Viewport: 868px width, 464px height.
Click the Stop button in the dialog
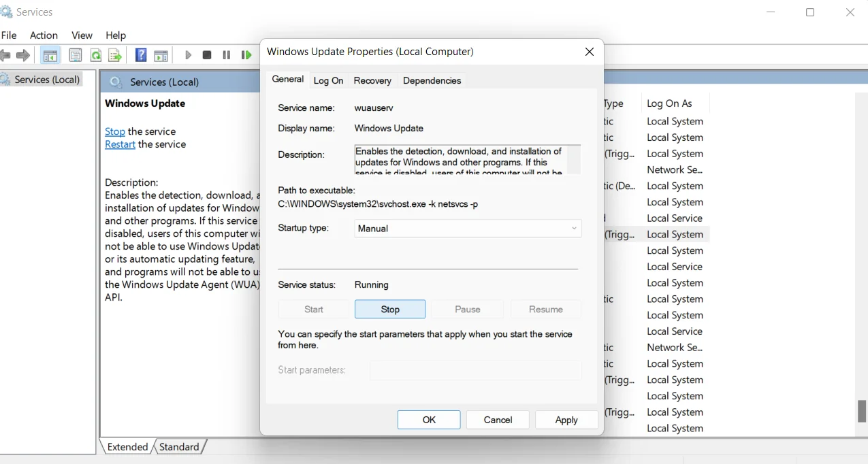(x=390, y=310)
